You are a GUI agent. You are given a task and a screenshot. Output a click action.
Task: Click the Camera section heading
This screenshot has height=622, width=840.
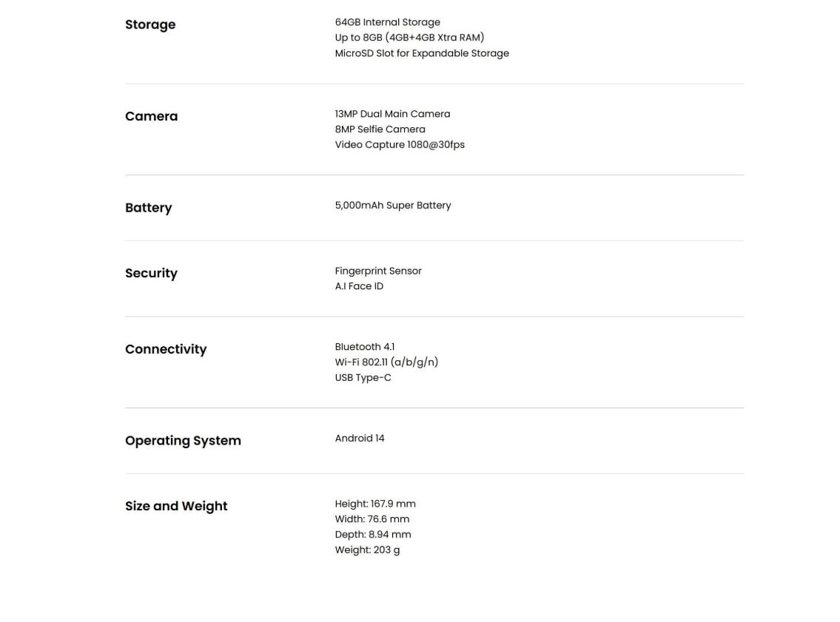[151, 116]
